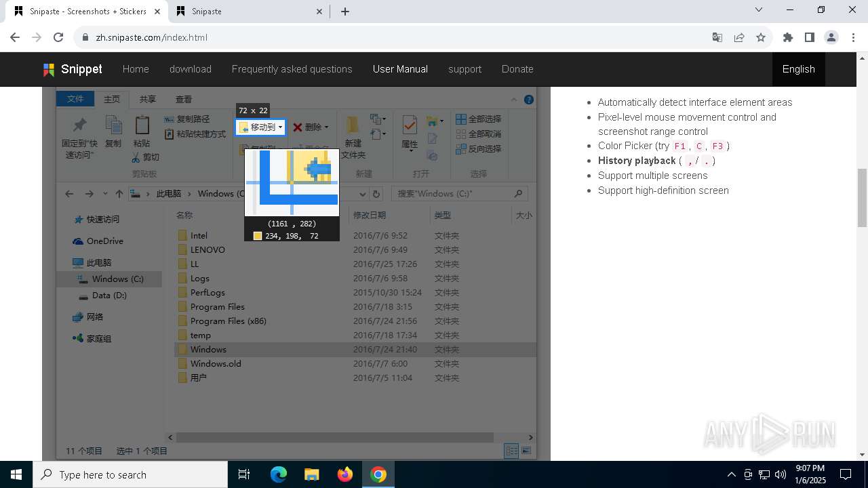
Task: Open Task View on the taskbar
Action: point(244,474)
